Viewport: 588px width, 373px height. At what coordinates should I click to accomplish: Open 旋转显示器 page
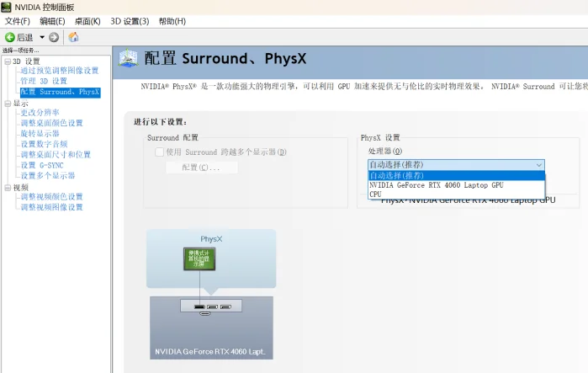tap(40, 134)
